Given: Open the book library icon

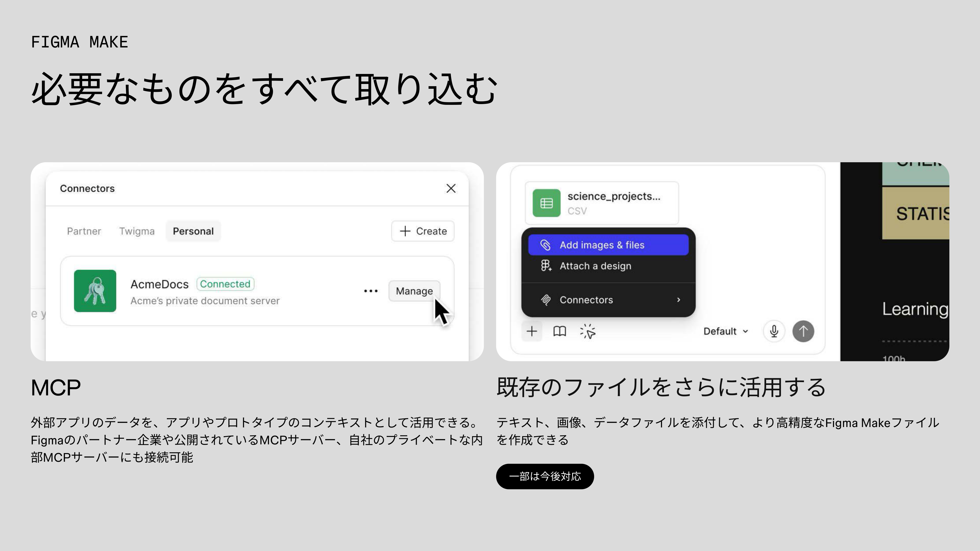Looking at the screenshot, I should pos(559,331).
